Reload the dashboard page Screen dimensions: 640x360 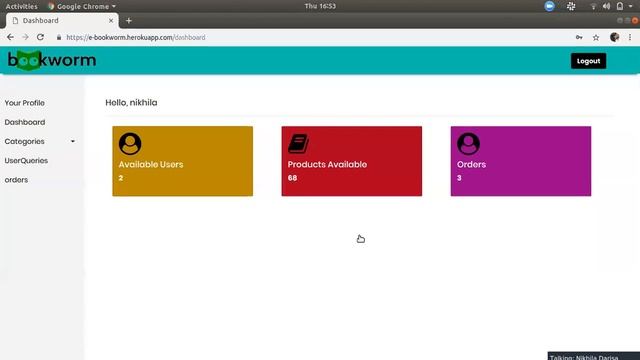tap(40, 37)
